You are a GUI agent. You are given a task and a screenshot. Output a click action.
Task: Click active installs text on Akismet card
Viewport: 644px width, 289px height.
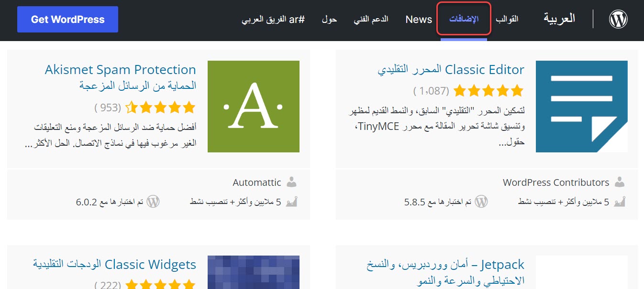click(x=235, y=202)
